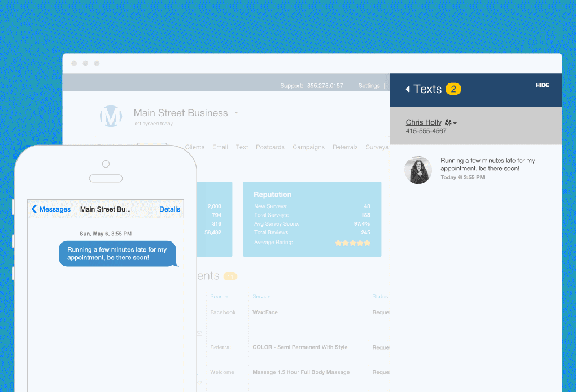This screenshot has height=392, width=576.
Task: Tap Details in the phone message header
Action: [x=170, y=209]
